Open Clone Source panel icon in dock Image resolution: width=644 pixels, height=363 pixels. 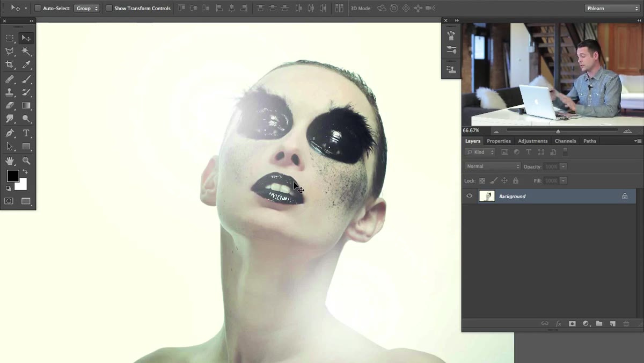coord(451,69)
